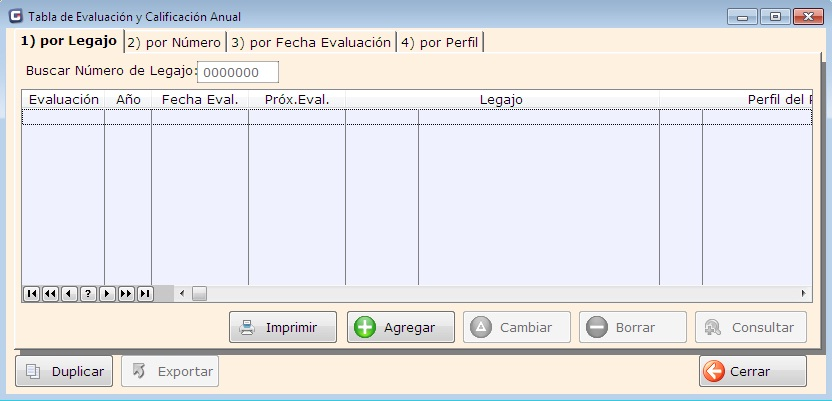Click the Fecha Eval. column header
832x401 pixels.
point(199,100)
